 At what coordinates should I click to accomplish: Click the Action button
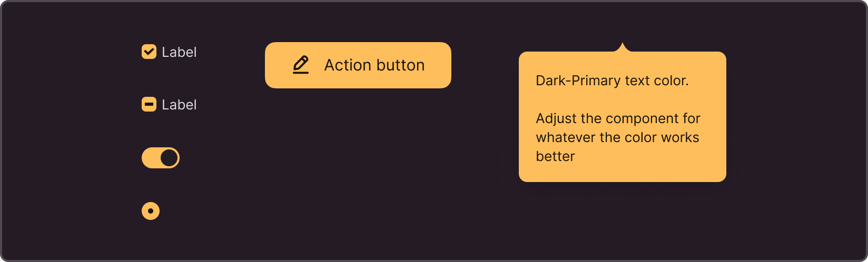358,65
